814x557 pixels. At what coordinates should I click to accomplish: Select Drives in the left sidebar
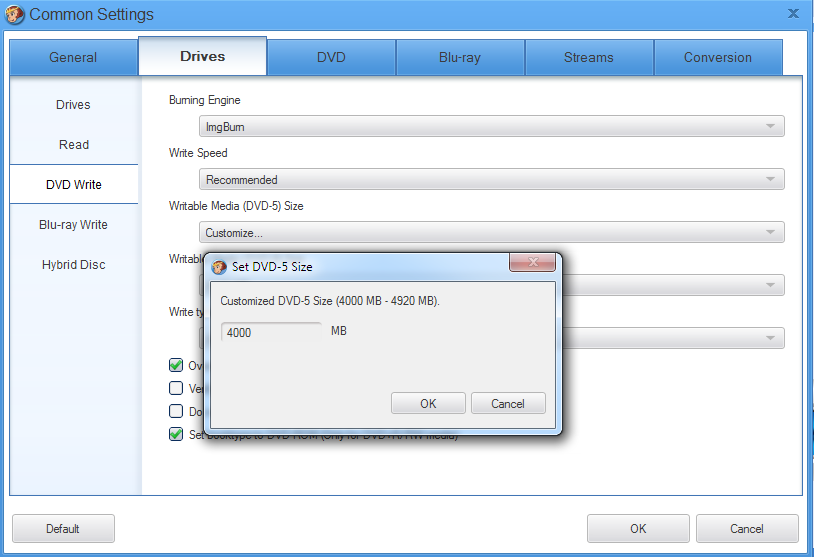[73, 104]
